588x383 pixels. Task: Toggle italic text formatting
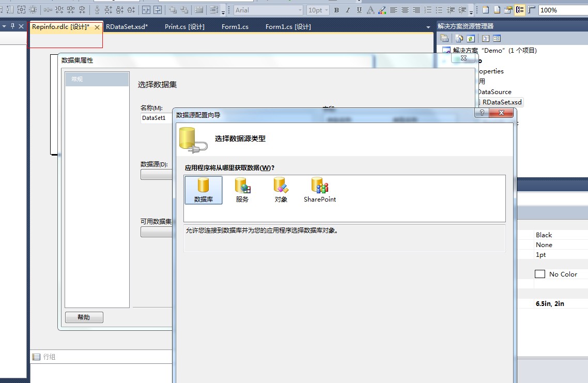point(348,10)
